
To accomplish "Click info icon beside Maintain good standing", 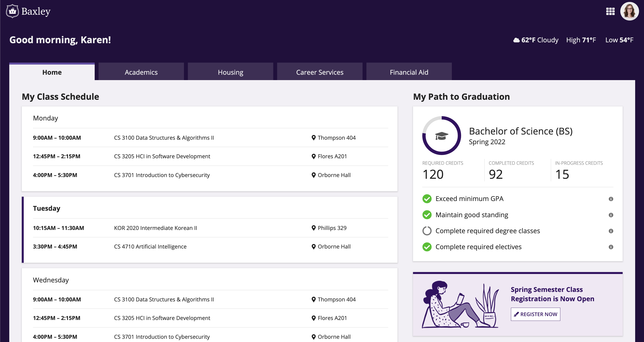I will (x=611, y=215).
